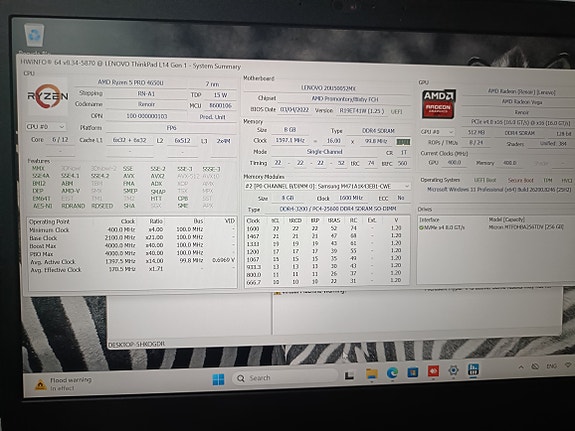The width and height of the screenshot is (575, 431).
Task: Open the HWiNFO taskbar icon
Action: click(x=473, y=370)
